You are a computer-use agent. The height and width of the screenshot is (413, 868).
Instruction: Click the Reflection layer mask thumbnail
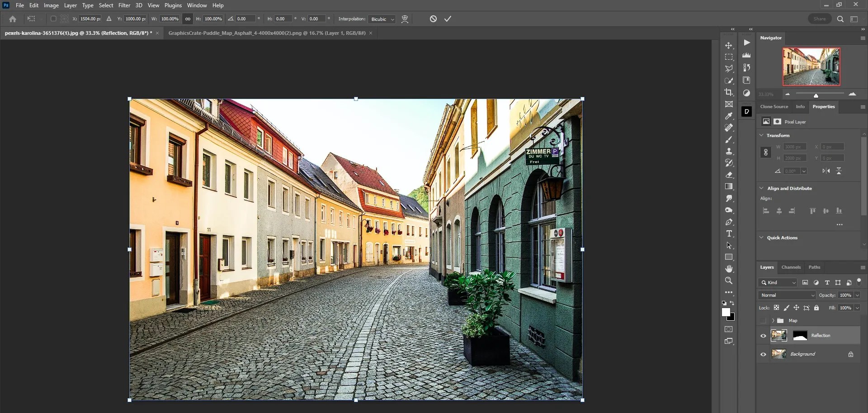click(799, 336)
